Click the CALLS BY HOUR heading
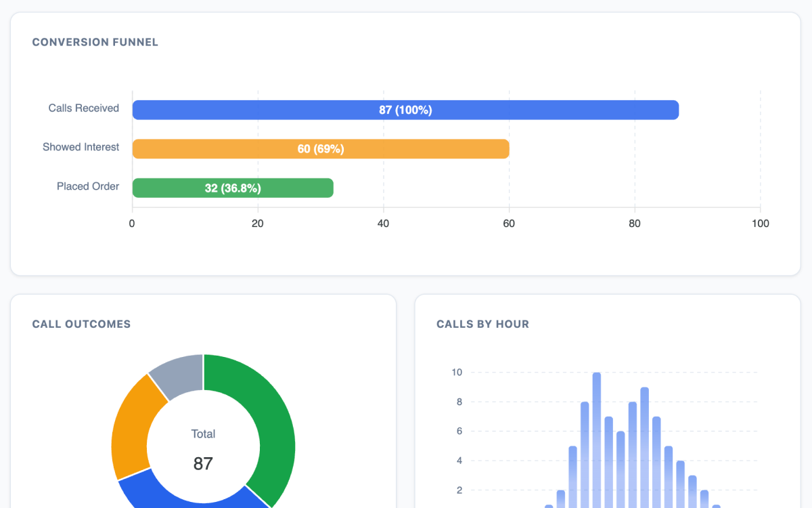The height and width of the screenshot is (508, 812). click(x=482, y=324)
